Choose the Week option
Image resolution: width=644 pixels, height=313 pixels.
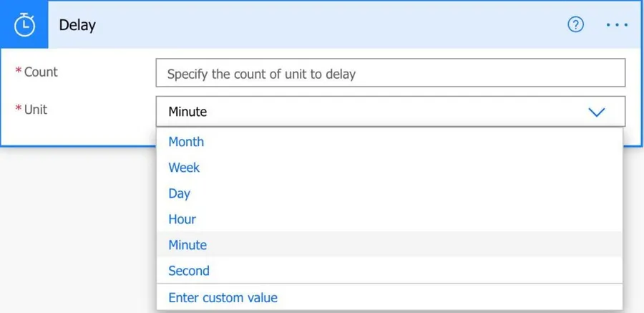click(184, 168)
